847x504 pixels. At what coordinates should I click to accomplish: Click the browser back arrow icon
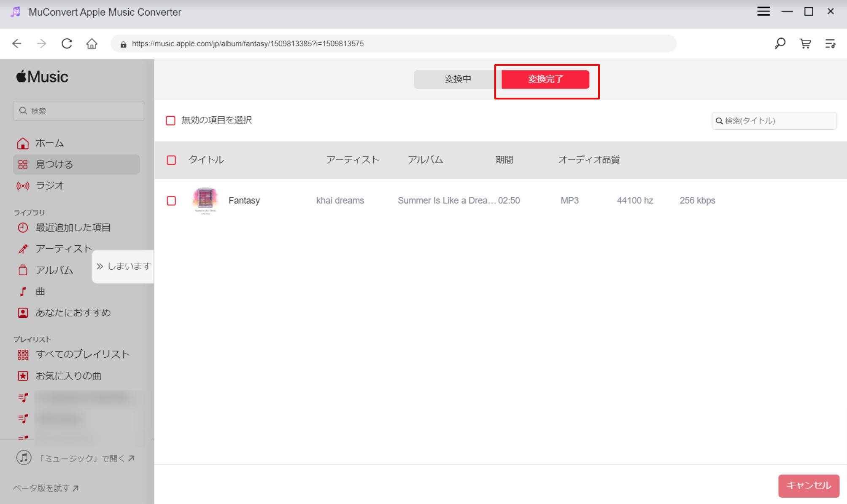(x=17, y=43)
